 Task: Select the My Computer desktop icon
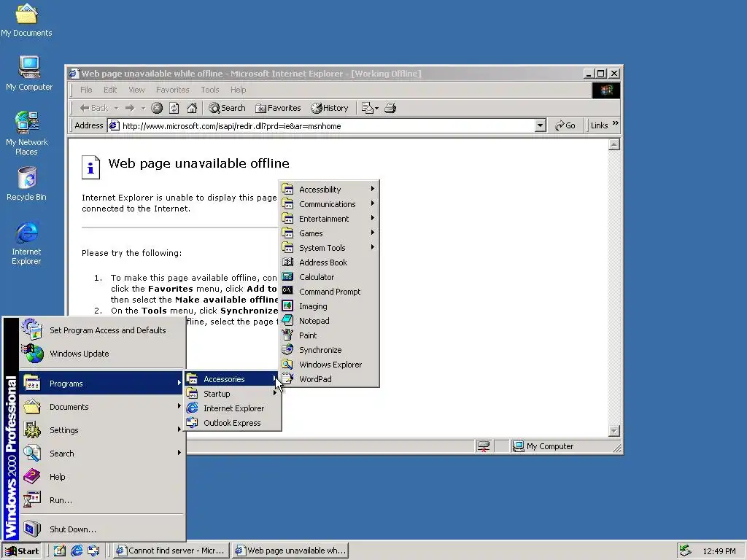(29, 74)
